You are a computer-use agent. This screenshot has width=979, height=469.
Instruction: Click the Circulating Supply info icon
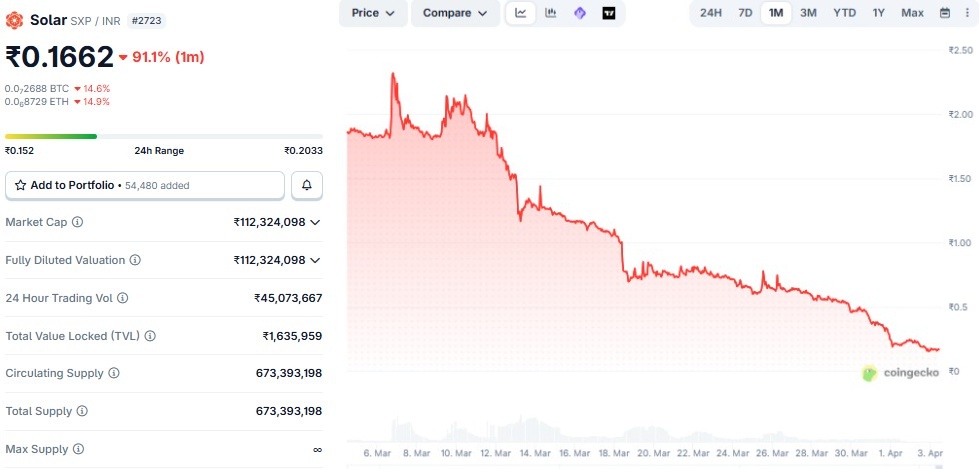point(114,373)
